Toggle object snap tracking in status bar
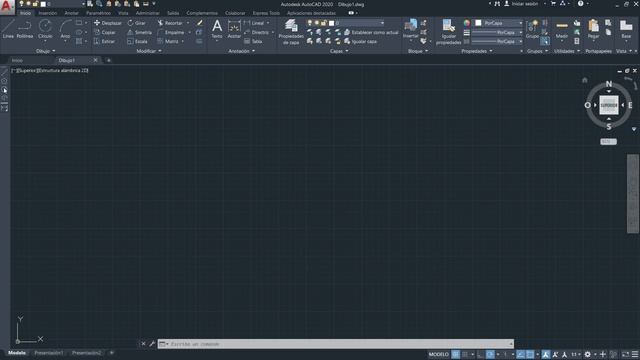 point(520,354)
